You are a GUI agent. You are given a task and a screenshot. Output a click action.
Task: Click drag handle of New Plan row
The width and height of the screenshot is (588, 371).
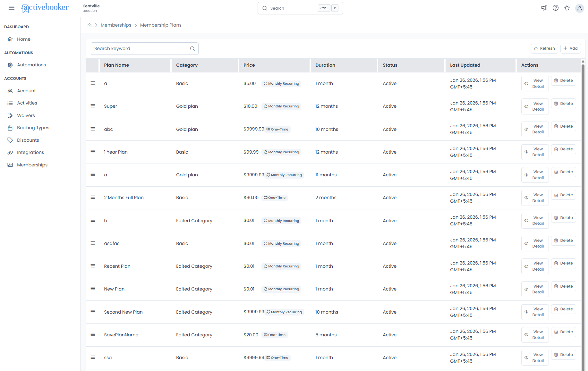[x=93, y=289]
